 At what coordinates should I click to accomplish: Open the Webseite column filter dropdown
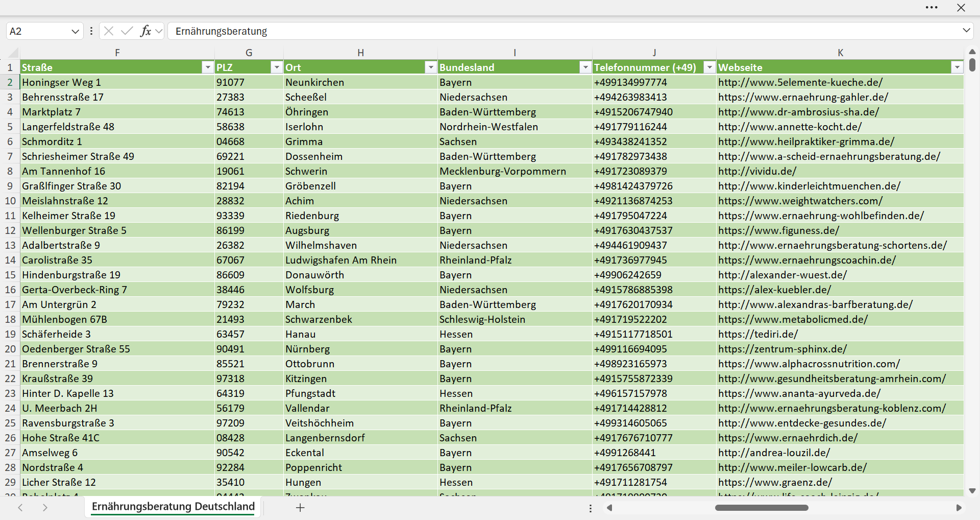click(x=957, y=67)
